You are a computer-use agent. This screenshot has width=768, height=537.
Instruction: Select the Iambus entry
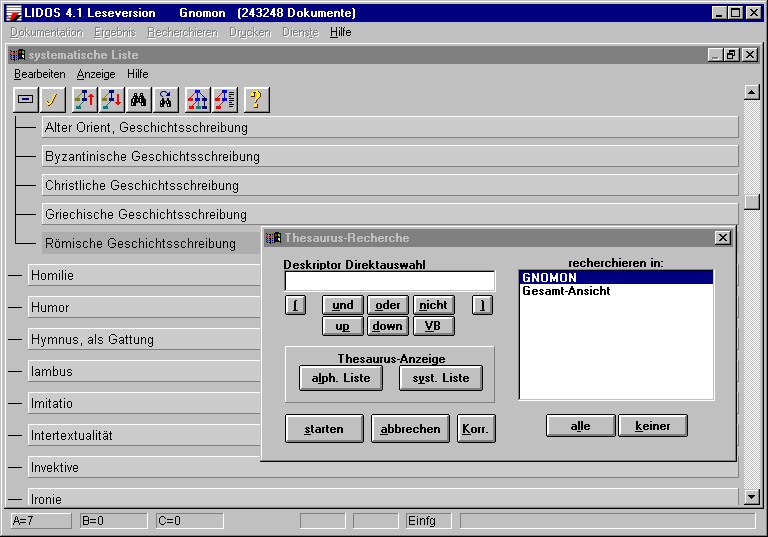pyautogui.click(x=144, y=371)
